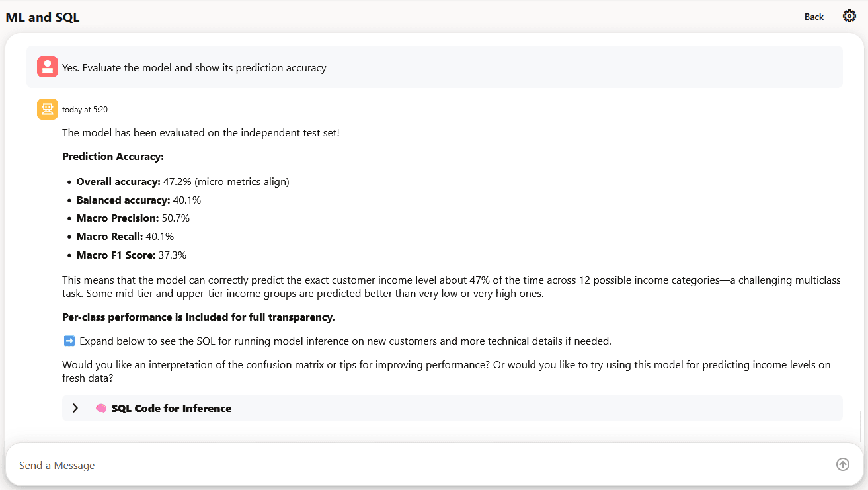Viewport: 868px width, 490px height.
Task: Collapse panel using the right-pointing disclosure arrow
Action: 75,408
